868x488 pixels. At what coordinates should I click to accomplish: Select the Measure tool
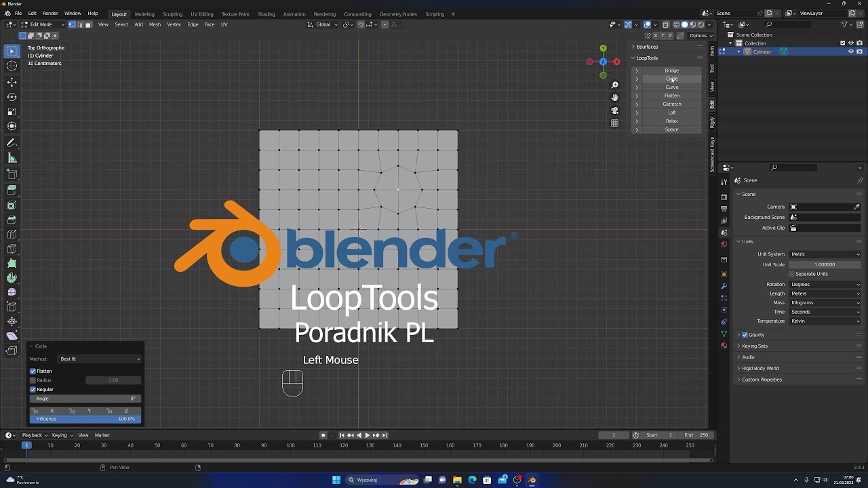click(x=12, y=158)
